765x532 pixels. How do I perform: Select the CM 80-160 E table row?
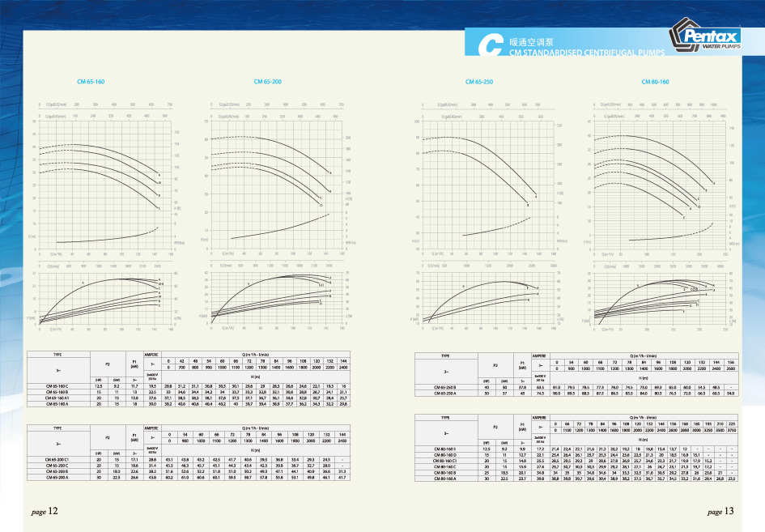(x=444, y=448)
